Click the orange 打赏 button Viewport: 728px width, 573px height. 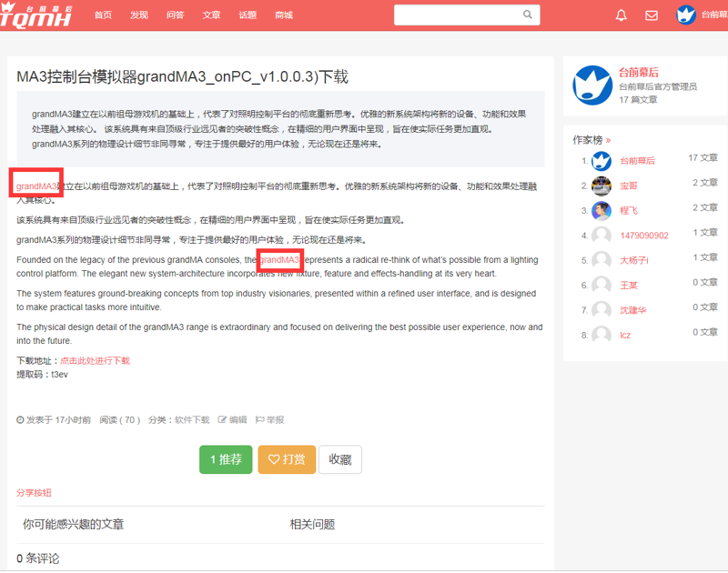coord(287,459)
